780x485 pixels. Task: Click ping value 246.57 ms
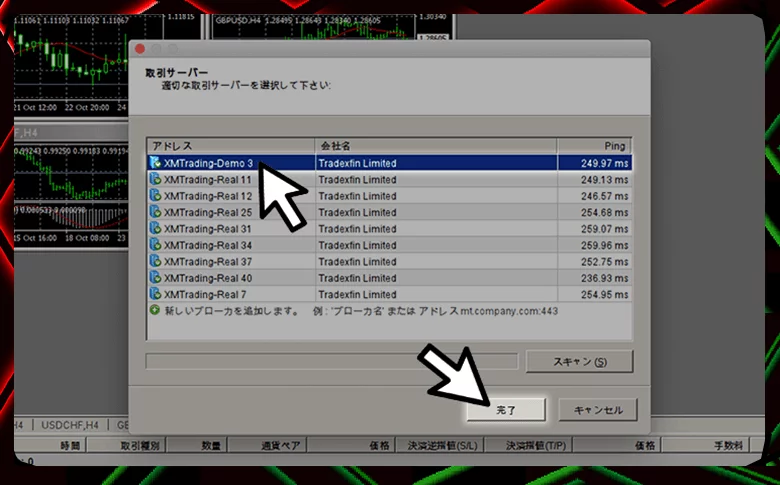coord(604,196)
